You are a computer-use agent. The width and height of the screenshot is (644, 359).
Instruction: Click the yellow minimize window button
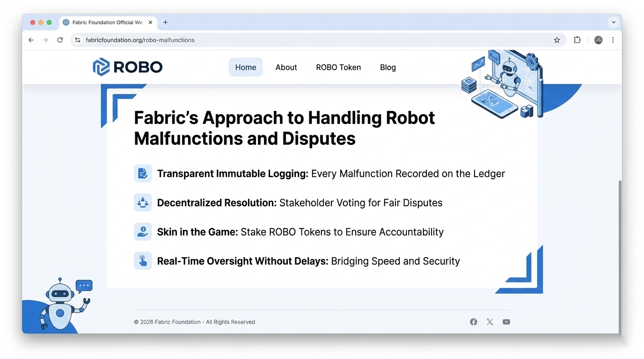41,22
